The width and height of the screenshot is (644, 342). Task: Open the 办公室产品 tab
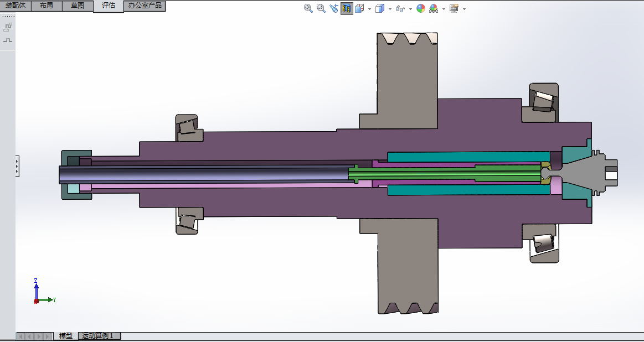pyautogui.click(x=145, y=6)
